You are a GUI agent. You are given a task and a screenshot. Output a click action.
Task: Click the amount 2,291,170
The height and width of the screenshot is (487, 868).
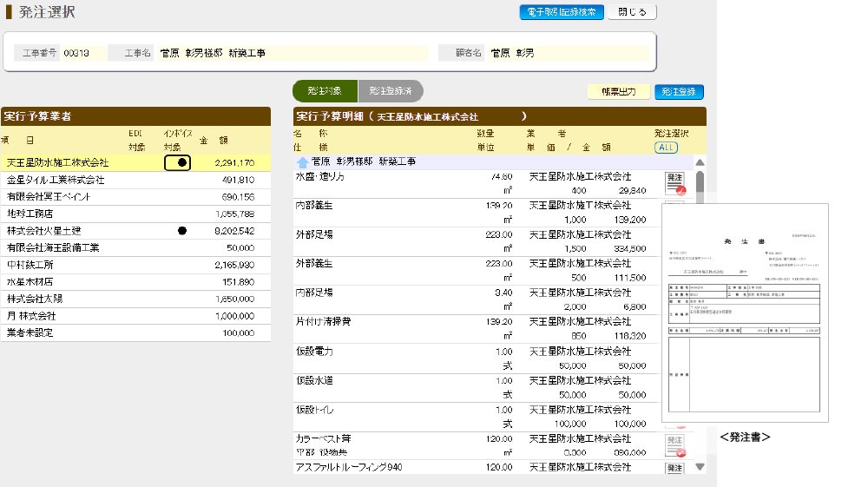point(234,162)
